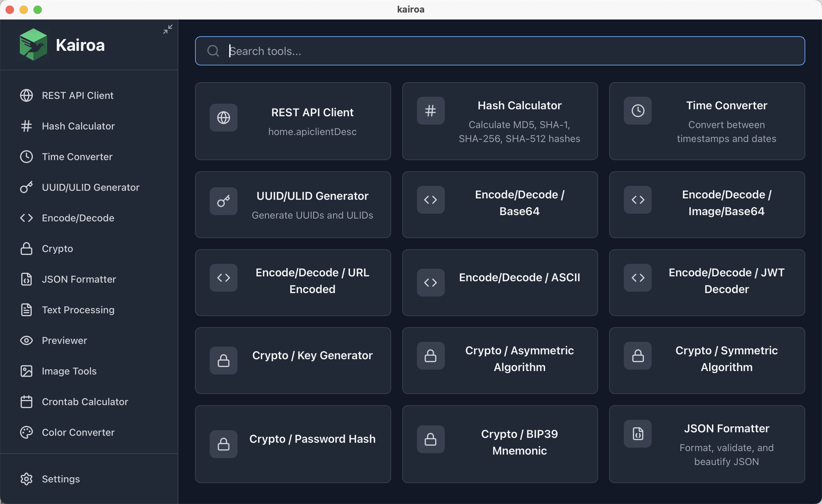
Task: Open the Previewer eye icon
Action: pos(26,340)
